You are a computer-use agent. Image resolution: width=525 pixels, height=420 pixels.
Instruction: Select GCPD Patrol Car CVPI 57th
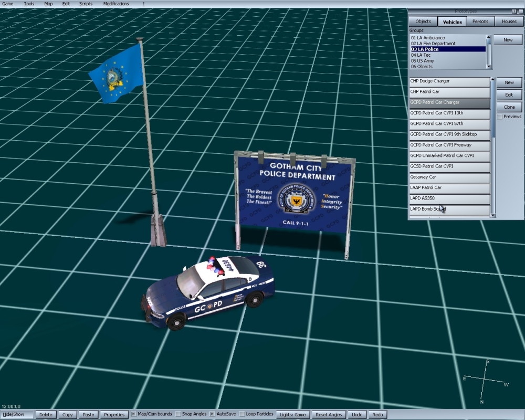click(x=449, y=124)
